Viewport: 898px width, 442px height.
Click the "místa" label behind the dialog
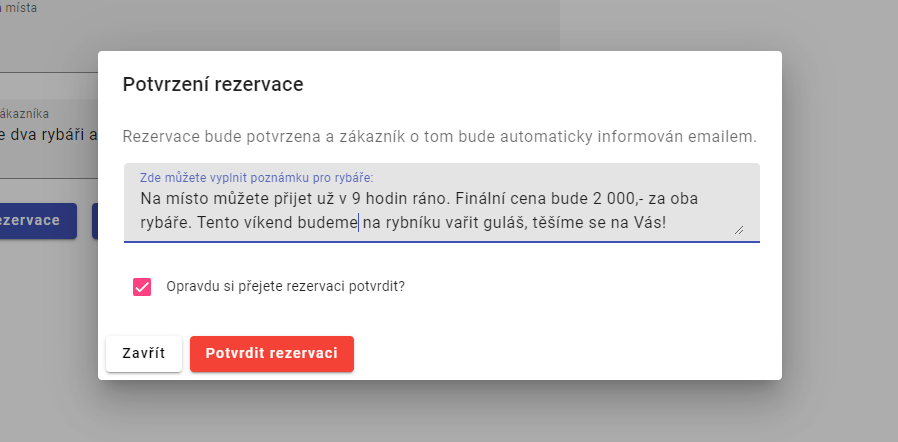[x=22, y=9]
